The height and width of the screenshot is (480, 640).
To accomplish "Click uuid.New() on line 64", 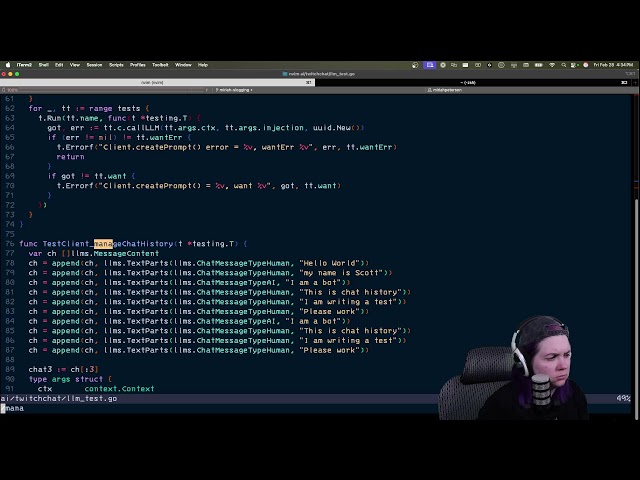I will pyautogui.click(x=338, y=128).
